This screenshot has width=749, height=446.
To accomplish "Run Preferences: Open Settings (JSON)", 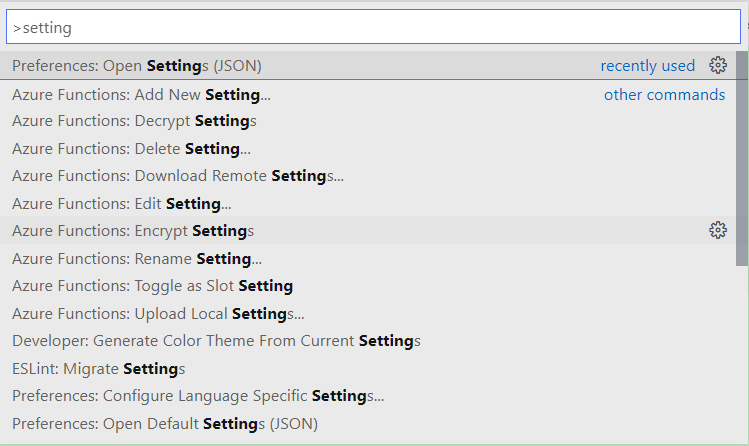I will tap(368, 65).
